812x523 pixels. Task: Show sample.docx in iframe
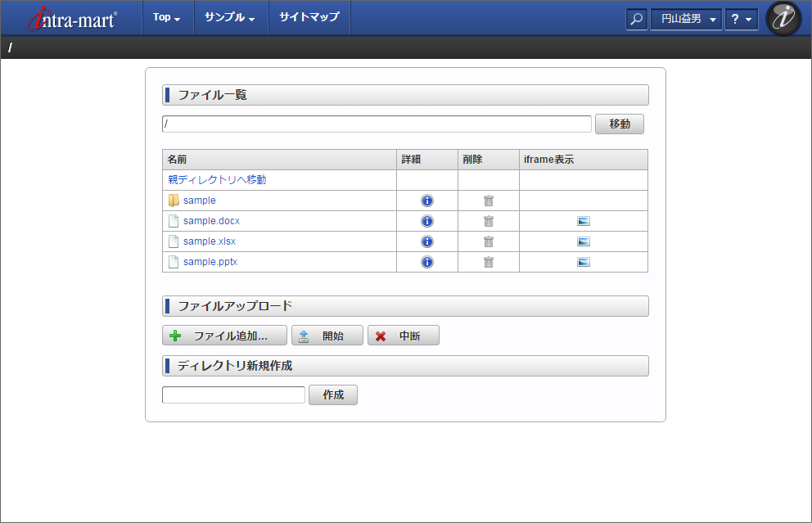click(584, 221)
